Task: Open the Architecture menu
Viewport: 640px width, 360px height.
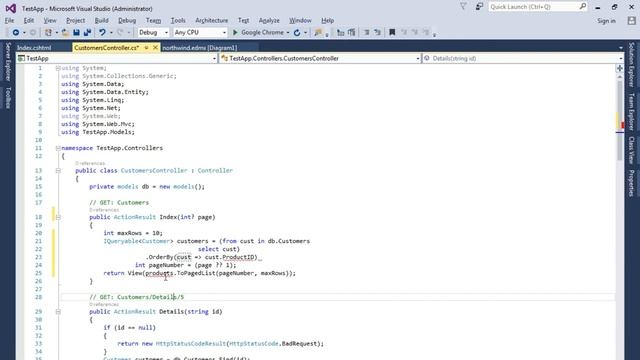Action: point(211,20)
